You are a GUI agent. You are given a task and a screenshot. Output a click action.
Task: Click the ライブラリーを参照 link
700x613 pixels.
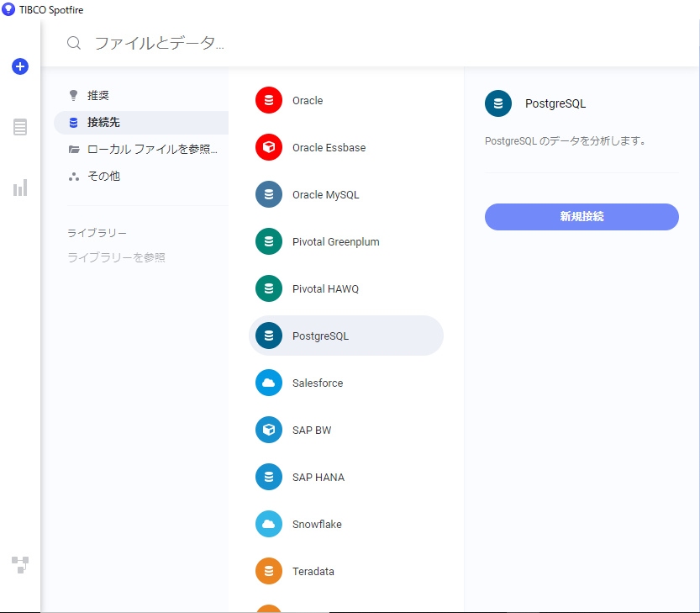point(116,257)
